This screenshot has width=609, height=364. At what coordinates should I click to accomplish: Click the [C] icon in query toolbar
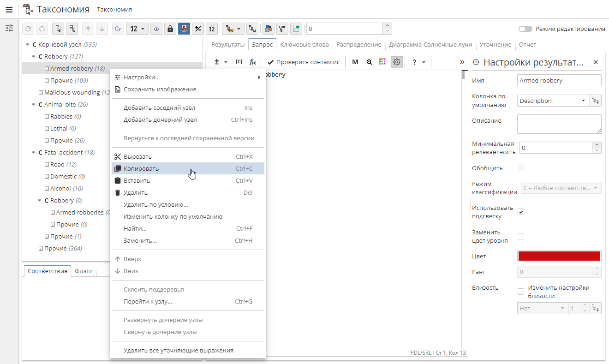pos(239,62)
